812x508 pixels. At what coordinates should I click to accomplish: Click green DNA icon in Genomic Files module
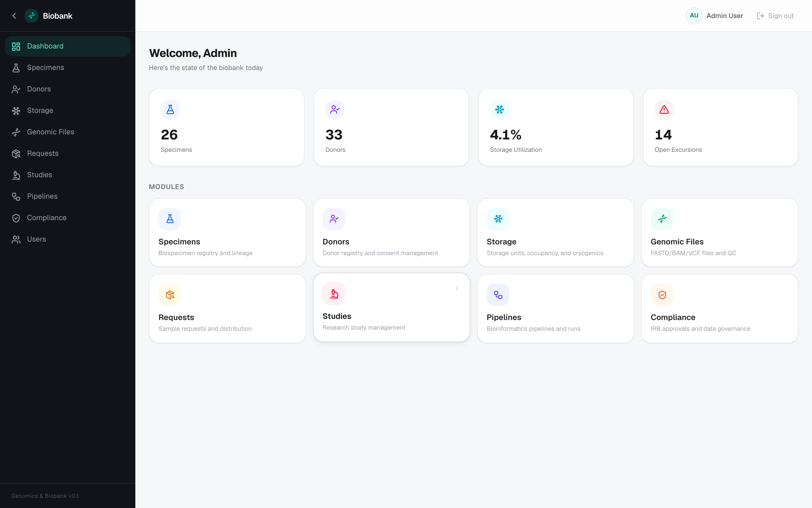[x=662, y=219]
